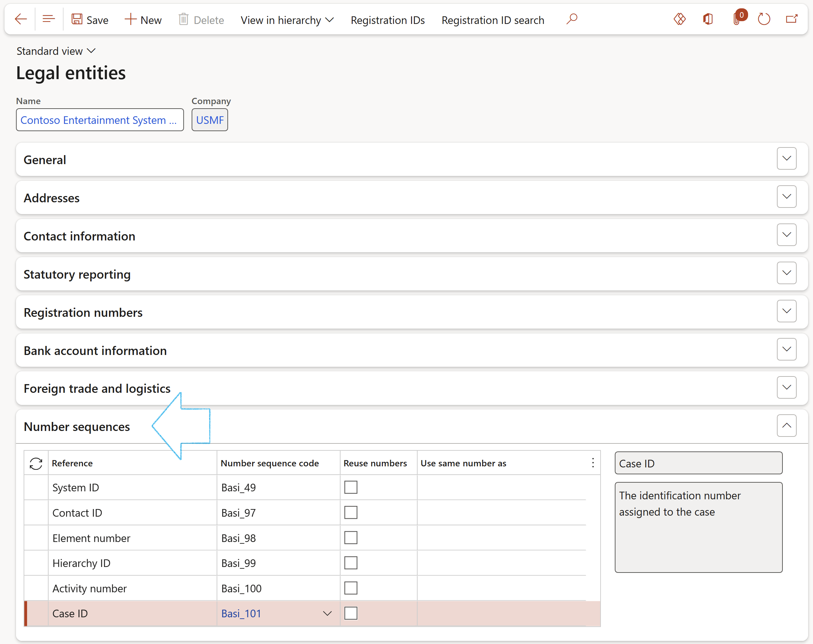The height and width of the screenshot is (644, 813).
Task: Toggle Reuse numbers checkbox for System ID
Action: pos(351,487)
